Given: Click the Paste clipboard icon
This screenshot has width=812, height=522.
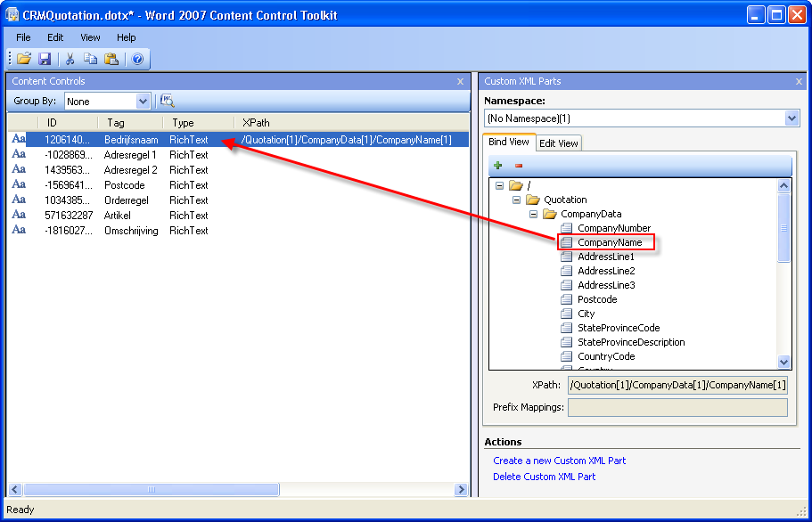Looking at the screenshot, I should point(111,59).
